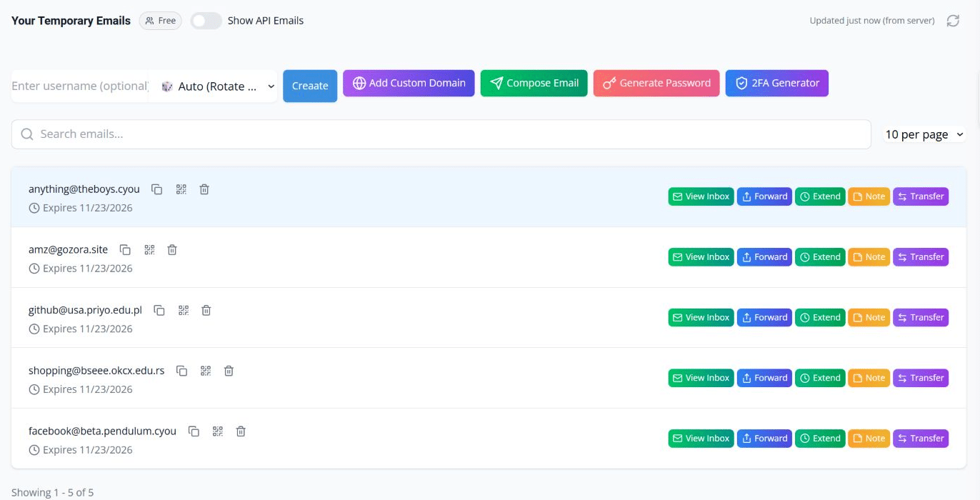Image resolution: width=980 pixels, height=500 pixels.
Task: Forward shopping@bseee.okcx.edu.rs emails
Action: [764, 378]
